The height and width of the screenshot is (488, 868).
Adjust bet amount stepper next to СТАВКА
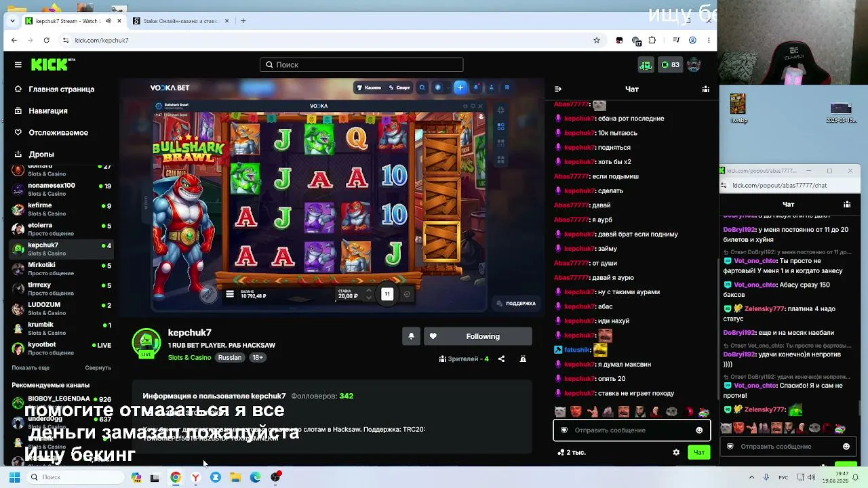(x=369, y=293)
